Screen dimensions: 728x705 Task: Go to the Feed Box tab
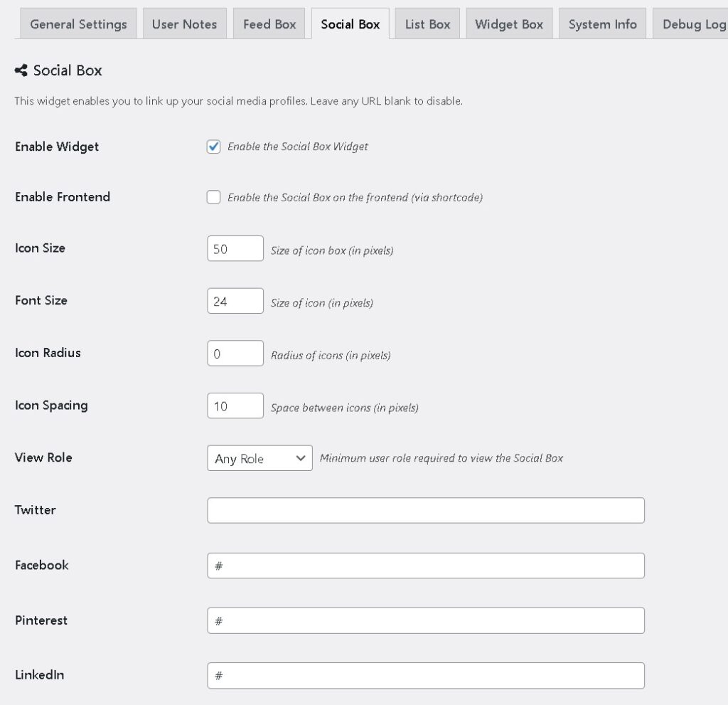[x=269, y=24]
